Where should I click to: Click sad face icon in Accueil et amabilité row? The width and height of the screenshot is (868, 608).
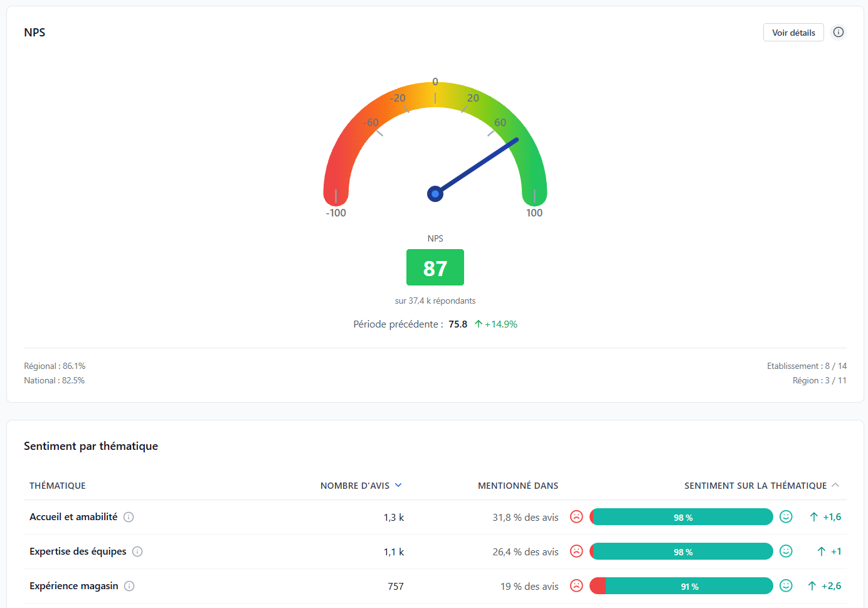click(x=576, y=516)
